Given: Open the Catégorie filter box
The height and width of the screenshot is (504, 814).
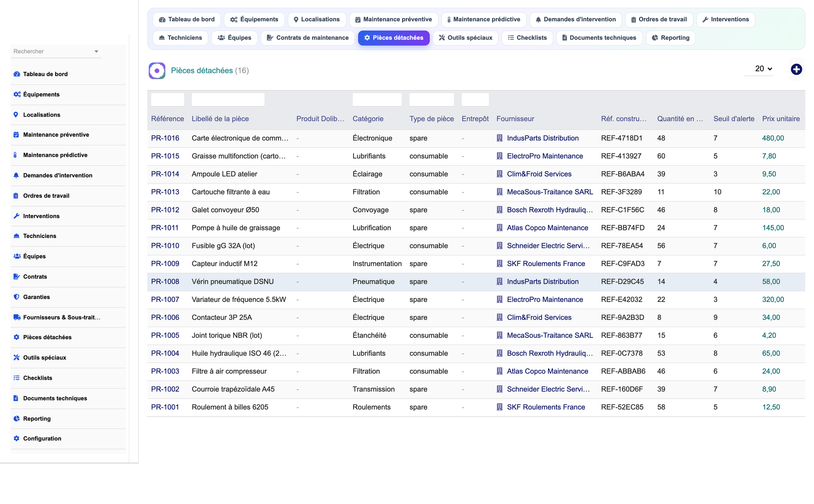Looking at the screenshot, I should [377, 100].
